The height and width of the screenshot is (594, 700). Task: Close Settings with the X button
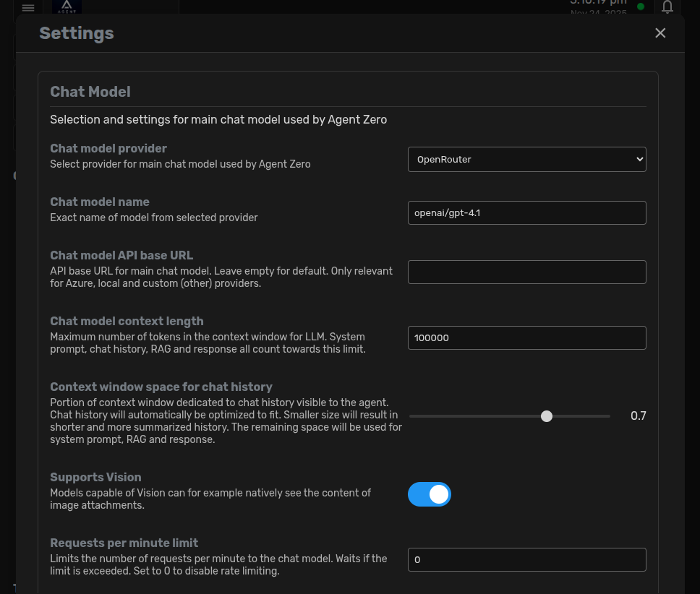tap(660, 33)
